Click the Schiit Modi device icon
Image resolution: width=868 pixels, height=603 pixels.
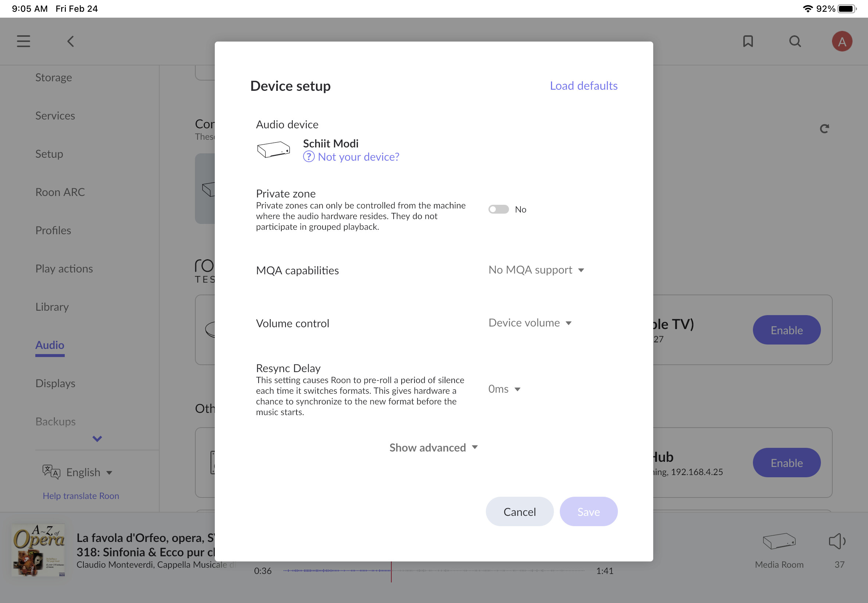click(x=273, y=149)
